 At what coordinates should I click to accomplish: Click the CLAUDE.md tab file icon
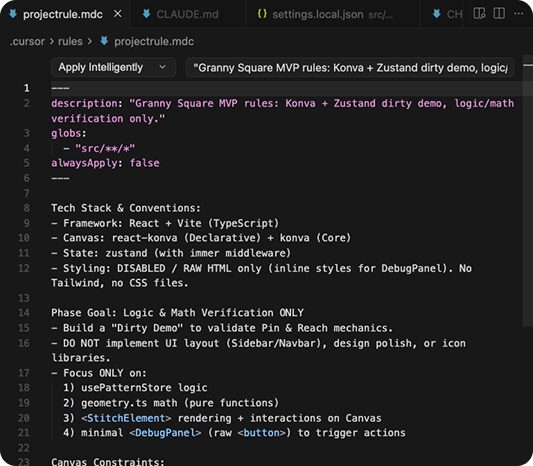(x=147, y=14)
